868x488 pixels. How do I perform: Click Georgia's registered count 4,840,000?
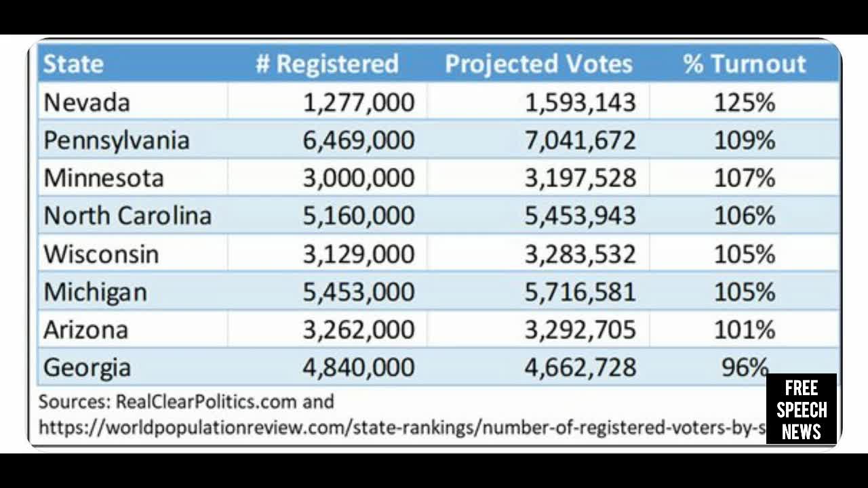tap(359, 367)
